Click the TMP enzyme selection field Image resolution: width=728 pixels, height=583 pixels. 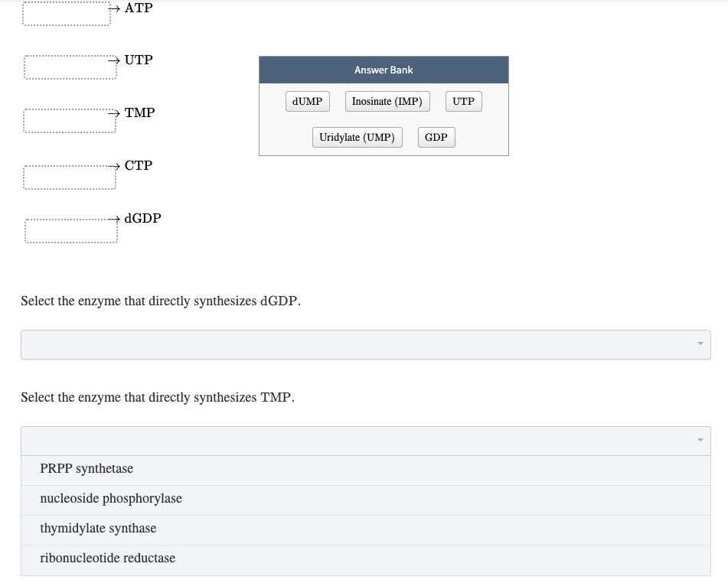[x=366, y=440]
